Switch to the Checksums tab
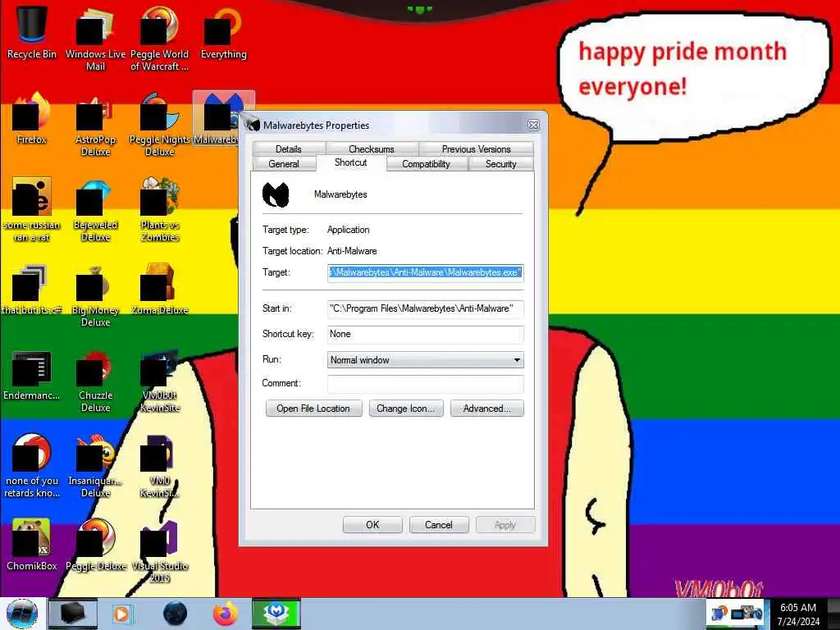This screenshot has height=630, width=840. 372,148
